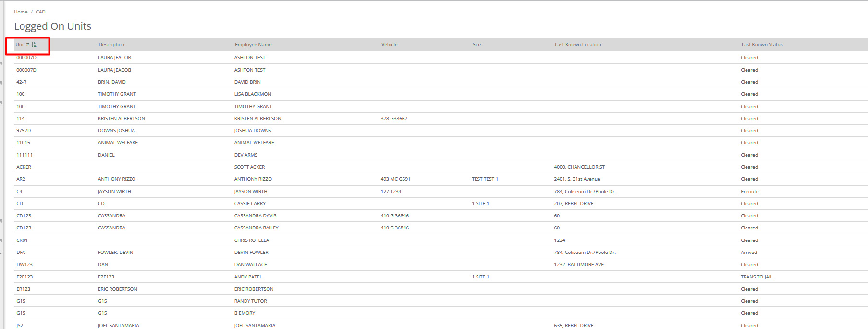Click location 2401, S. 31st Avenue

577,179
